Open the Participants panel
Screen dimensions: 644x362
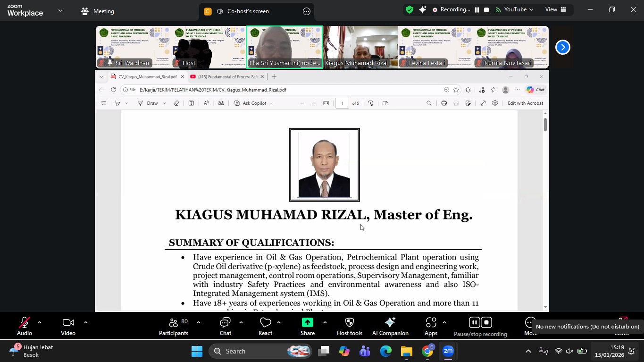pyautogui.click(x=174, y=326)
